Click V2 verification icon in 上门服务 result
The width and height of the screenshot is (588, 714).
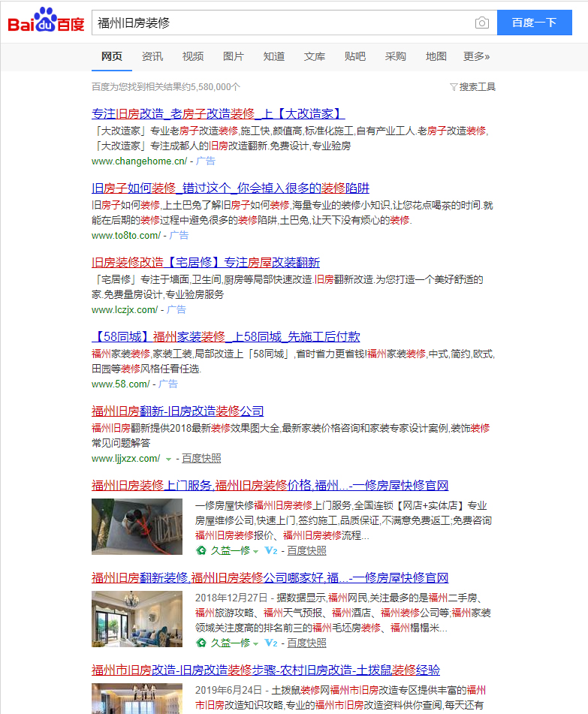(270, 550)
